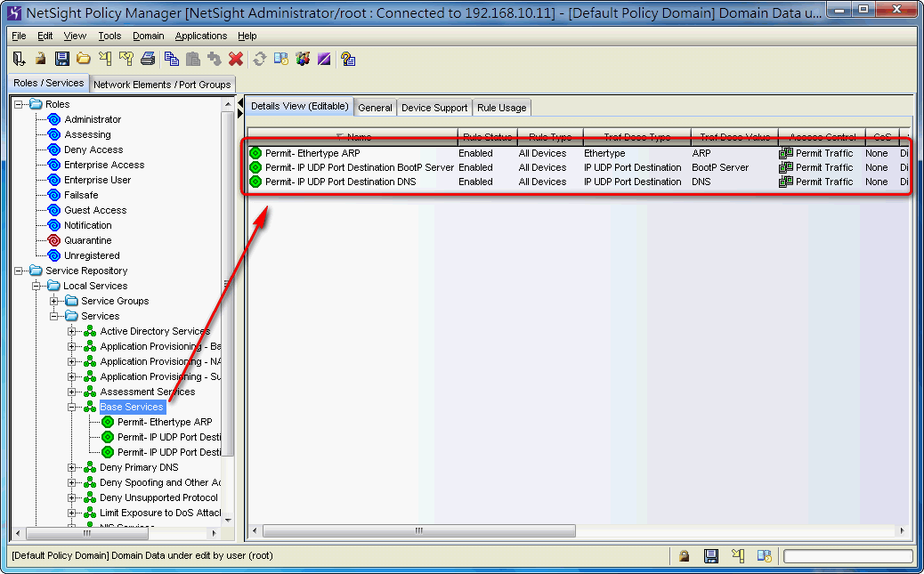Collapse the Local Services folder
The width and height of the screenshot is (924, 574).
(x=36, y=286)
